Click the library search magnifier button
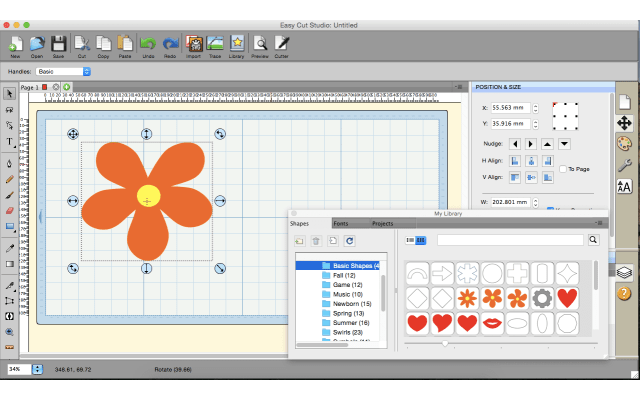Viewport: 640px width, 400px height. coord(593,240)
